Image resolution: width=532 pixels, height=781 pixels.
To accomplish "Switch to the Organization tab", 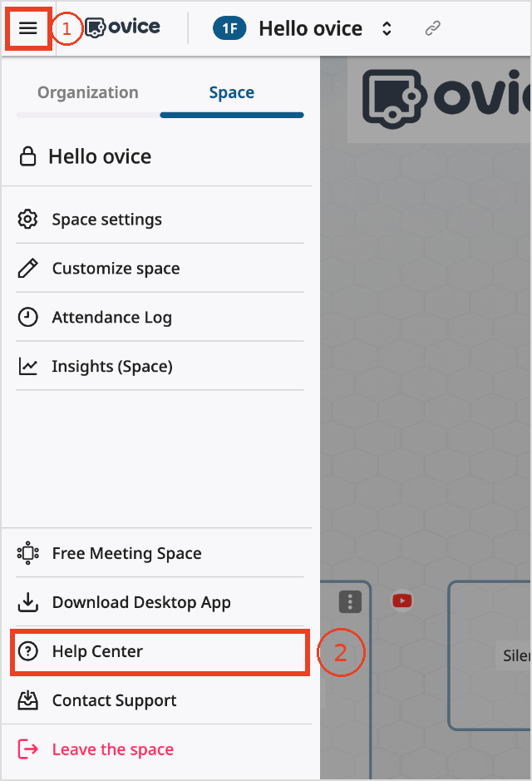I will click(x=88, y=92).
